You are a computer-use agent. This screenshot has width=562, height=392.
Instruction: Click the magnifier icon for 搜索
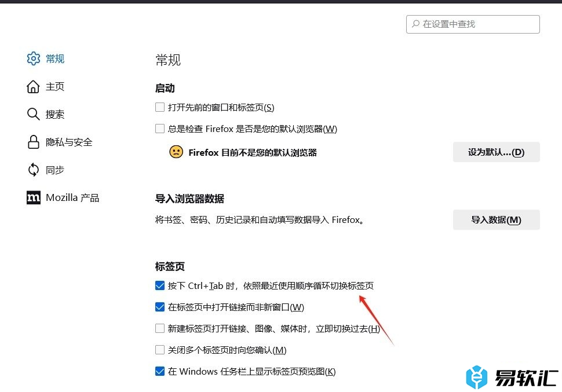pos(33,114)
